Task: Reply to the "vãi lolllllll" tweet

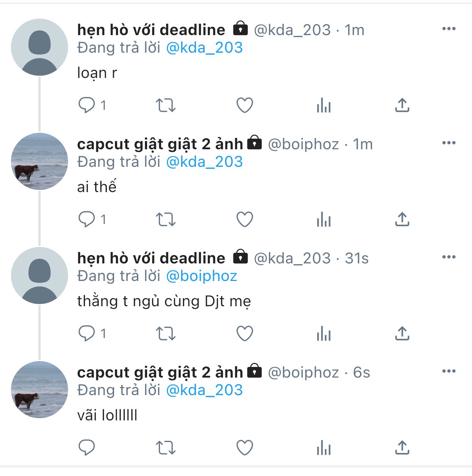Action: 87,448
